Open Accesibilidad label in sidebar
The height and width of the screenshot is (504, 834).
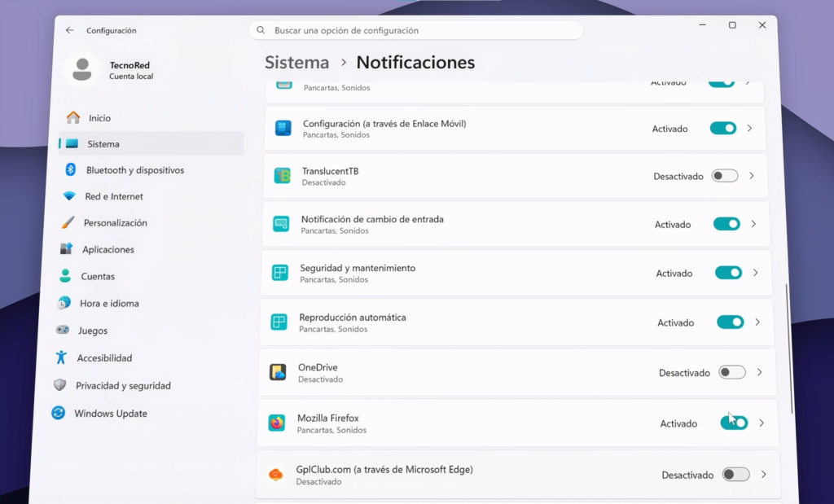(x=104, y=357)
